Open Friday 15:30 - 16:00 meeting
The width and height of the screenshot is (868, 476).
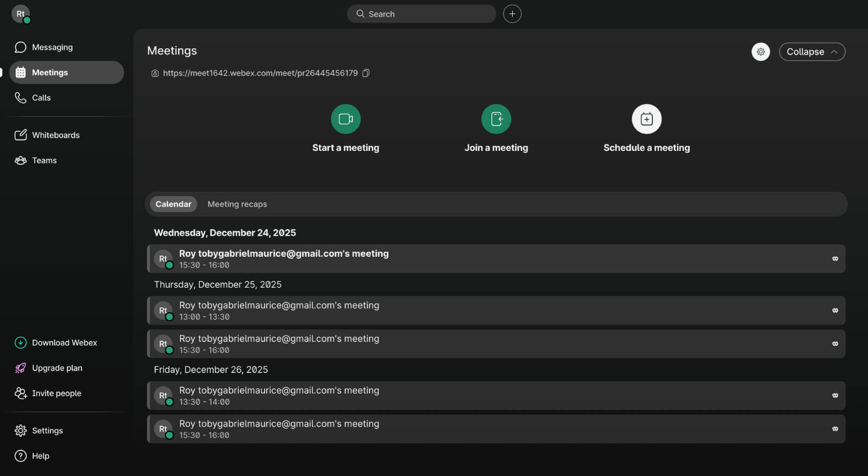(x=496, y=429)
